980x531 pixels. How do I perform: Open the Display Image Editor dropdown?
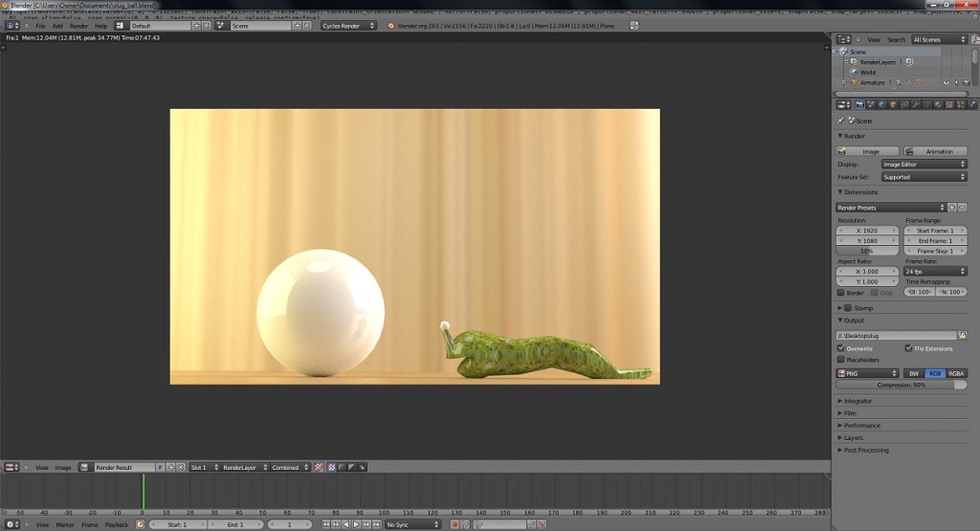pos(924,165)
